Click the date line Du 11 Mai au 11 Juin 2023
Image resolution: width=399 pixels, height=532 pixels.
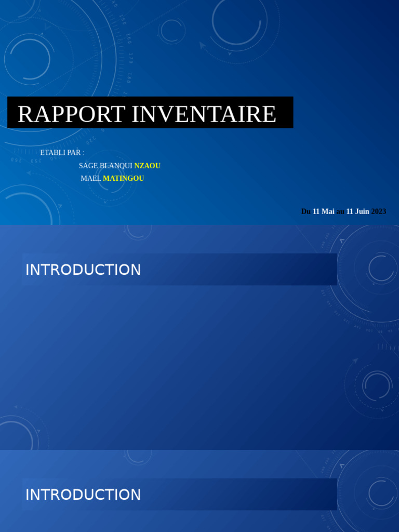(344, 211)
